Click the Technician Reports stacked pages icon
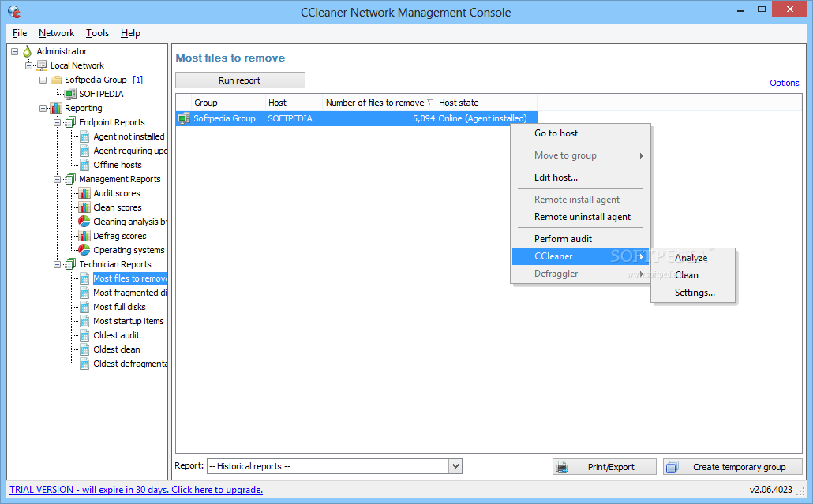 click(70, 264)
